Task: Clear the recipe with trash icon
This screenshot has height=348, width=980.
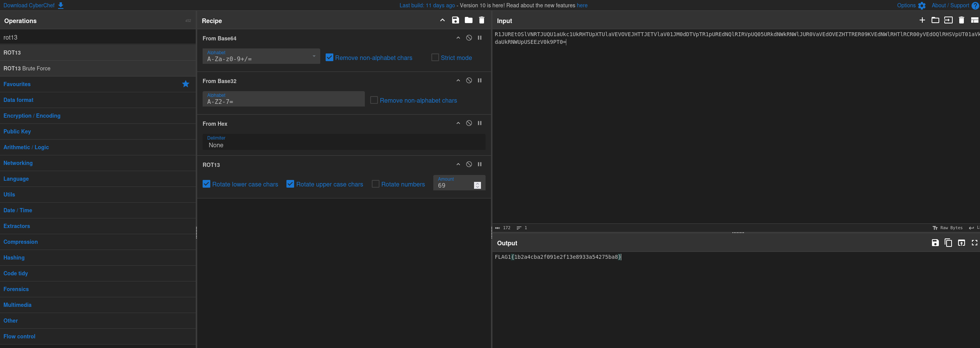Action: click(481, 20)
